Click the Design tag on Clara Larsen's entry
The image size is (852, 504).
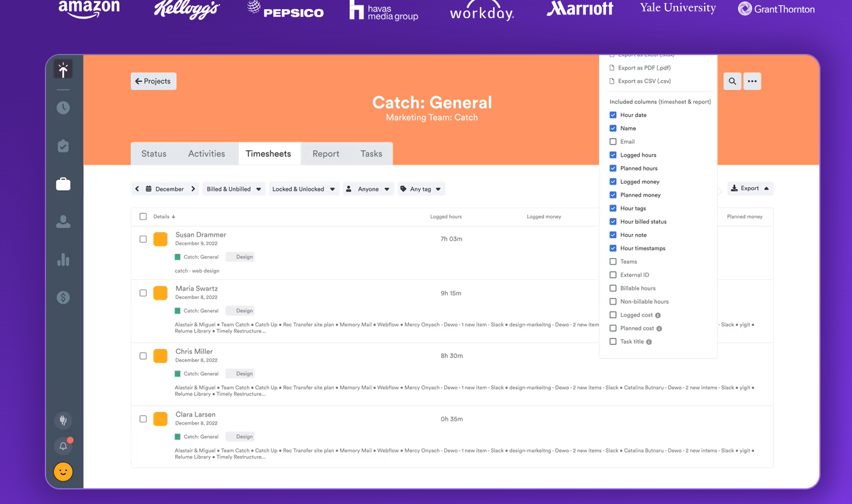pyautogui.click(x=240, y=436)
